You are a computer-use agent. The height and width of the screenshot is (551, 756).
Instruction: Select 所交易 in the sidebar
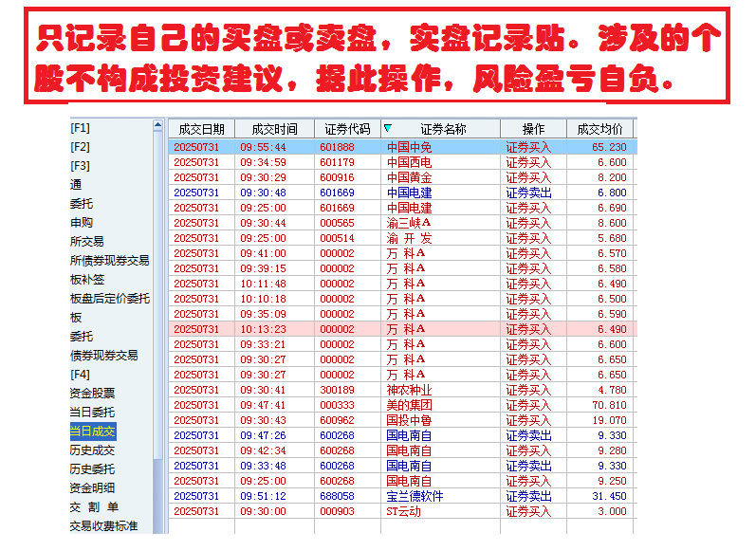click(86, 242)
